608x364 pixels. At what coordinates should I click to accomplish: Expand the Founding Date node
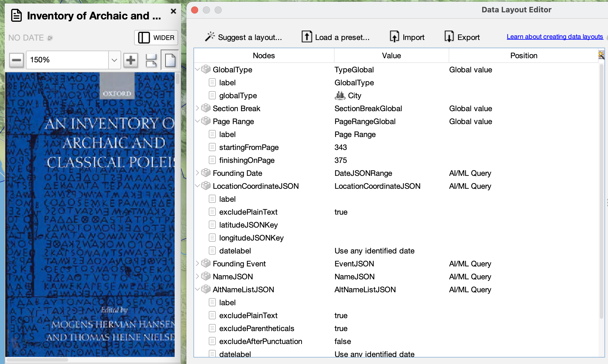[197, 173]
